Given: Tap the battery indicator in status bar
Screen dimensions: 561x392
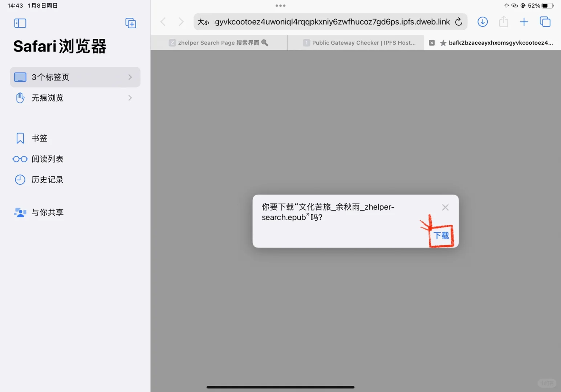Looking at the screenshot, I should [548, 5].
